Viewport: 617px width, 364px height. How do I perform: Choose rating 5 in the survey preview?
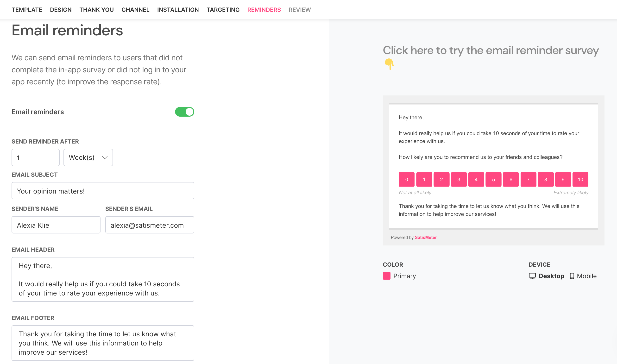coord(493,180)
